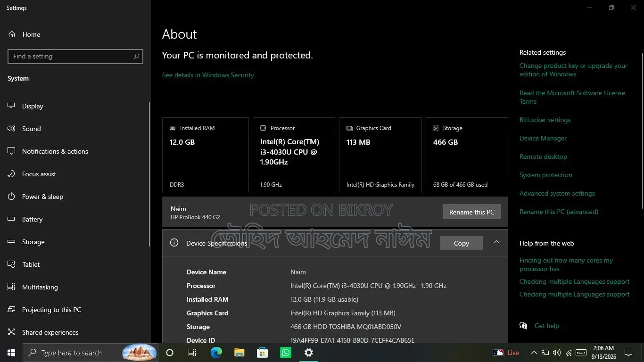The height and width of the screenshot is (362, 644).
Task: Click the MLB Live widget on taskbar
Action: click(x=506, y=353)
